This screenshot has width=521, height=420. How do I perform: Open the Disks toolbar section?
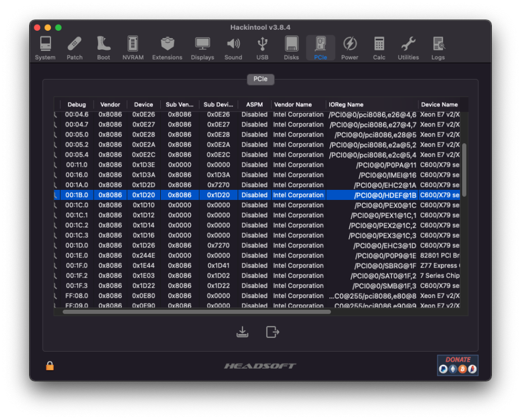tap(291, 48)
